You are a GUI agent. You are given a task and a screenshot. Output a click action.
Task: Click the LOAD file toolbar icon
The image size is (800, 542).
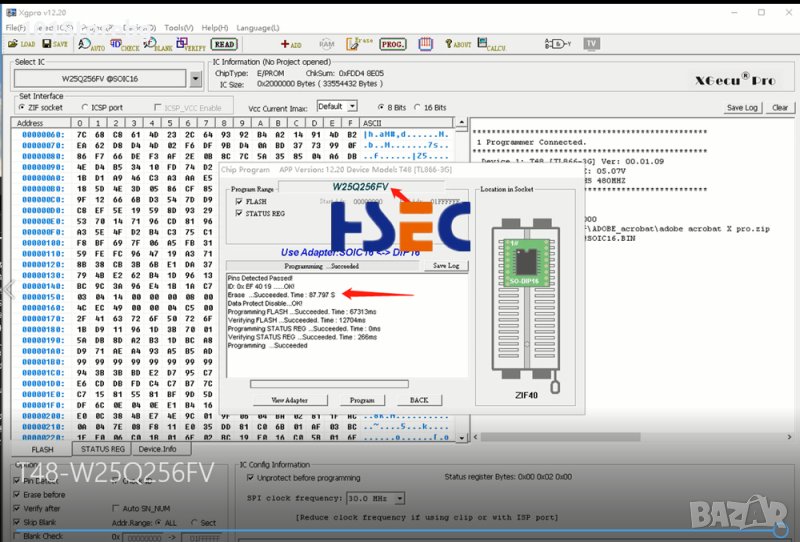pos(20,44)
